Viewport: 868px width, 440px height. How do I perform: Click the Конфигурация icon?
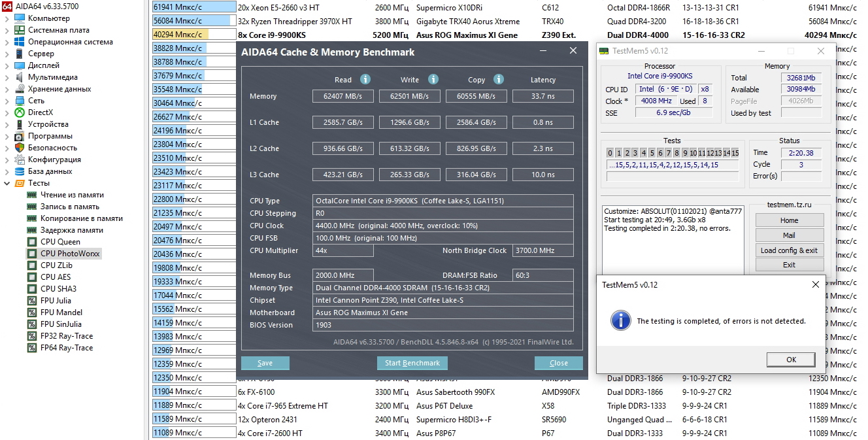[x=20, y=160]
